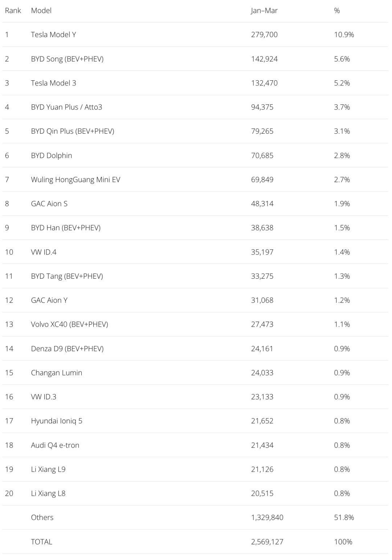Click the Model column header
This screenshot has width=392, height=560.
[x=41, y=11]
